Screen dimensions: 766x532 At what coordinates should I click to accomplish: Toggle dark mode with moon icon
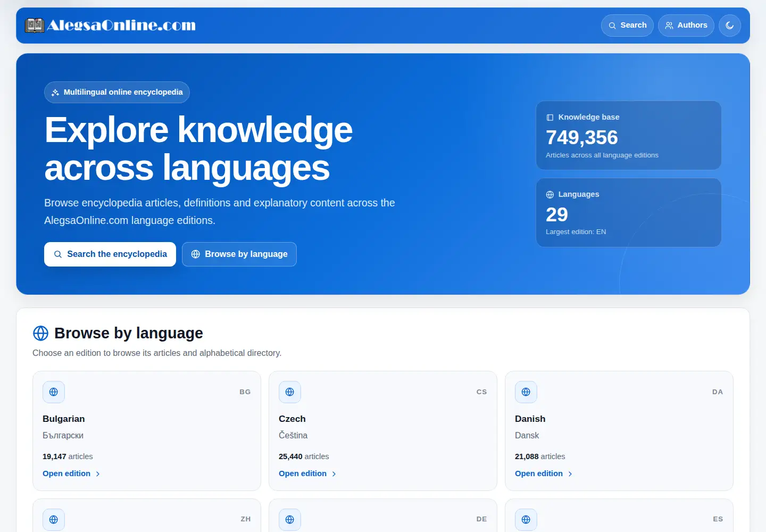[x=730, y=26]
